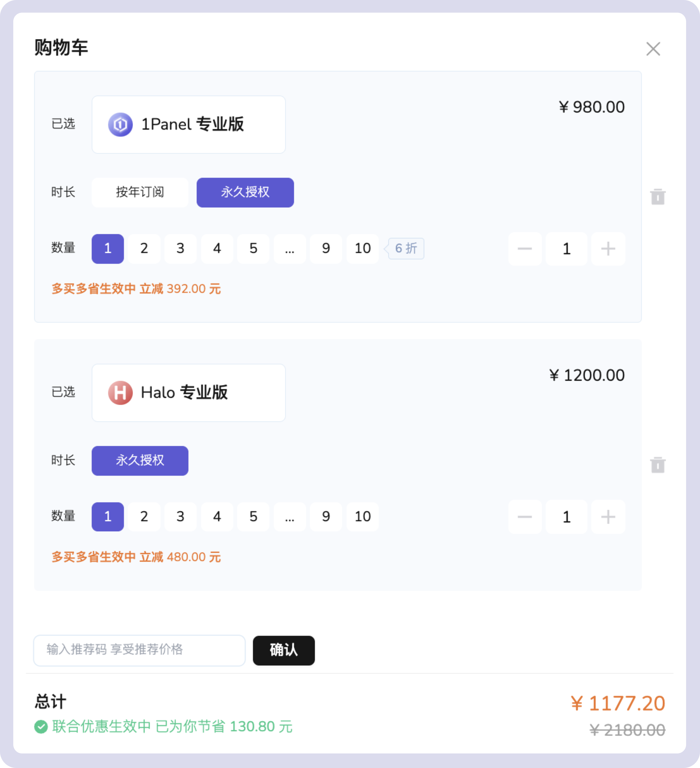Choose quantity 5 for Halo
The width and height of the screenshot is (700, 768).
[253, 517]
